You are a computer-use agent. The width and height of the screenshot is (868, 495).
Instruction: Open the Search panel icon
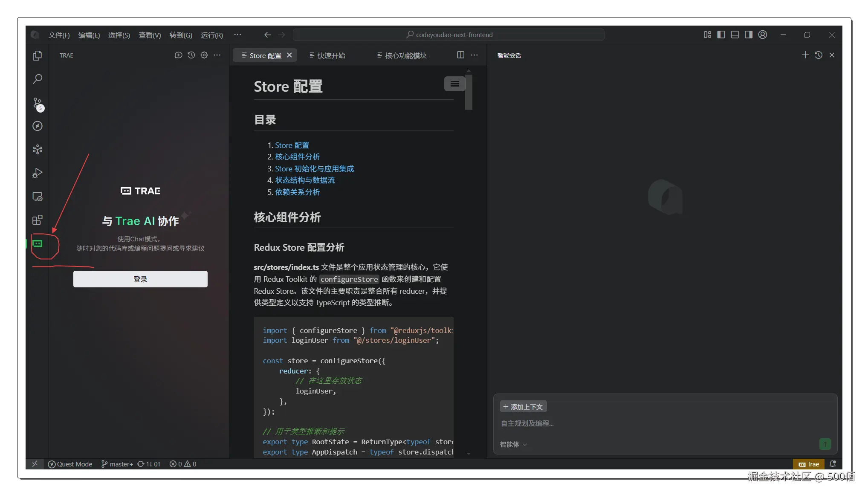click(x=38, y=79)
